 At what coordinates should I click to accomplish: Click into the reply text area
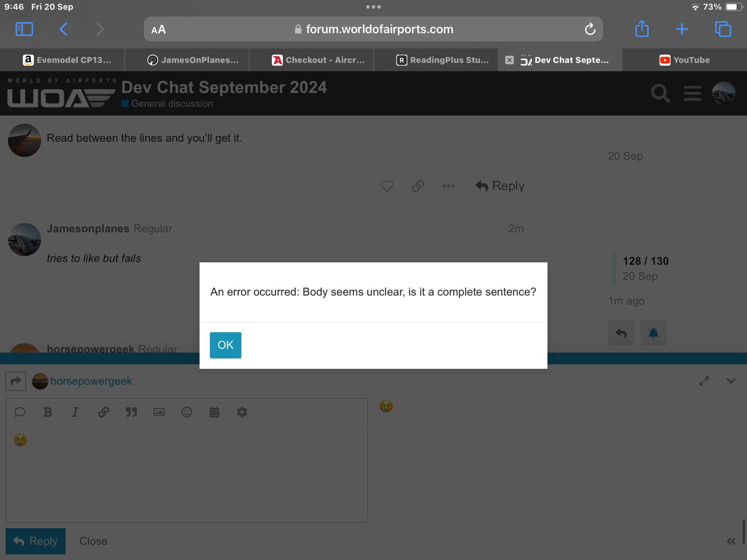coord(187,474)
